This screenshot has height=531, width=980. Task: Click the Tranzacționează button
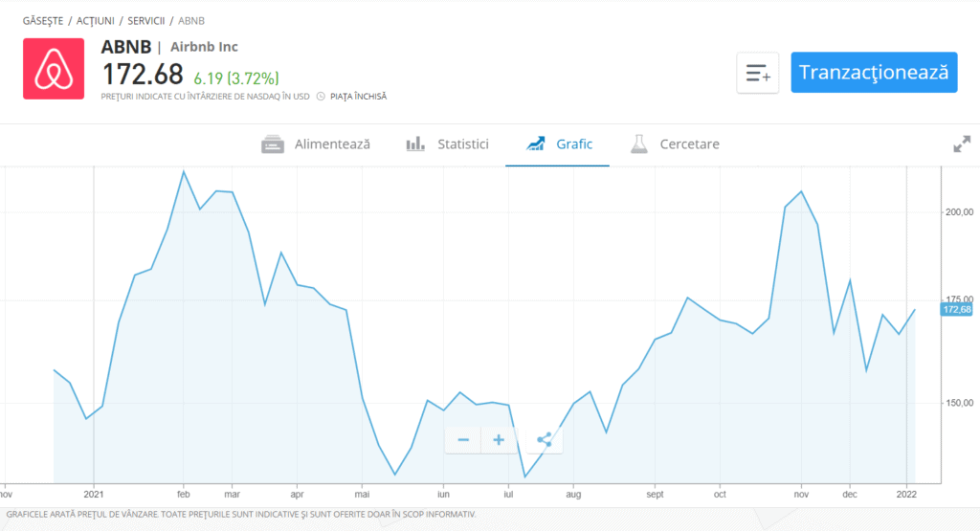(x=874, y=73)
